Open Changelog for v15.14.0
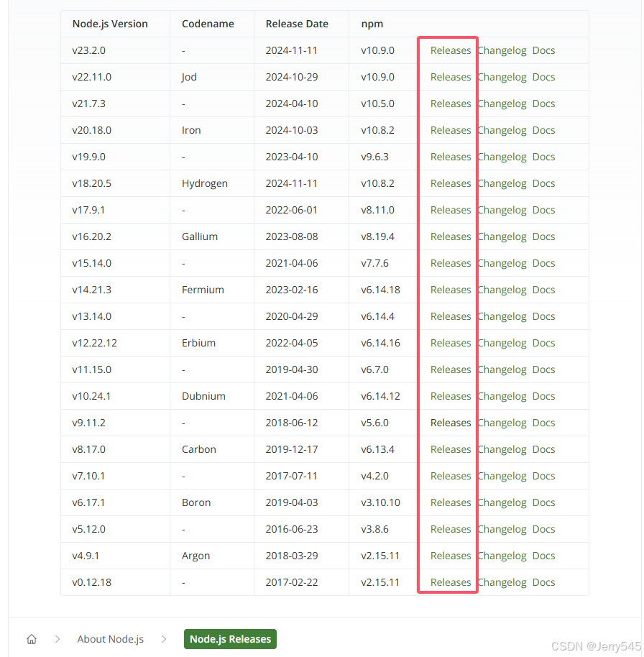The width and height of the screenshot is (644, 657). (502, 263)
